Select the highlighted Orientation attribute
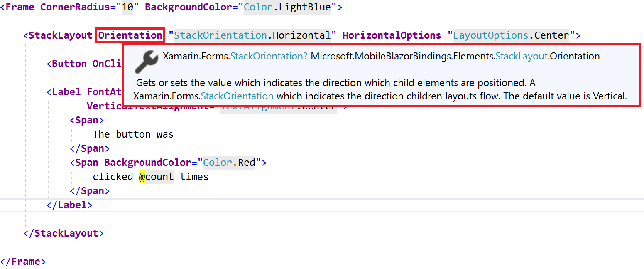 coord(130,35)
